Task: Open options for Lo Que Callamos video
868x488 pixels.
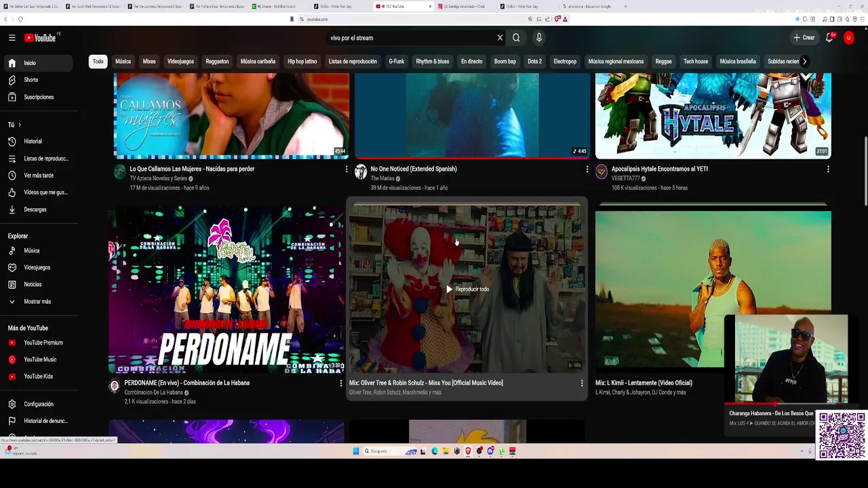Action: pos(347,169)
